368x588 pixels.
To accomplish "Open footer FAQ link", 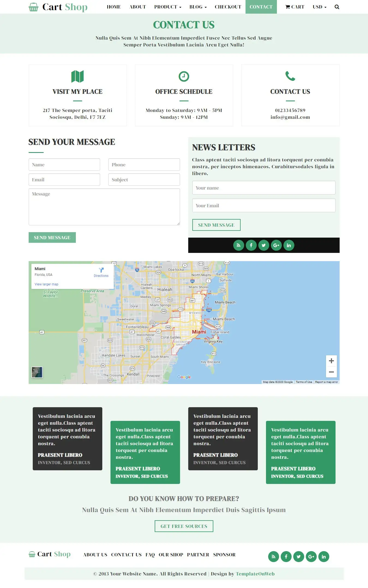I will (x=150, y=555).
